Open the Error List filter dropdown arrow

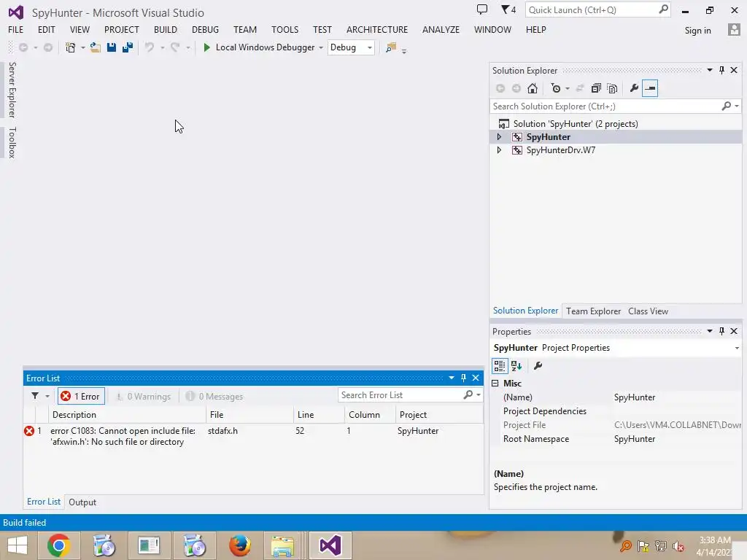47,396
